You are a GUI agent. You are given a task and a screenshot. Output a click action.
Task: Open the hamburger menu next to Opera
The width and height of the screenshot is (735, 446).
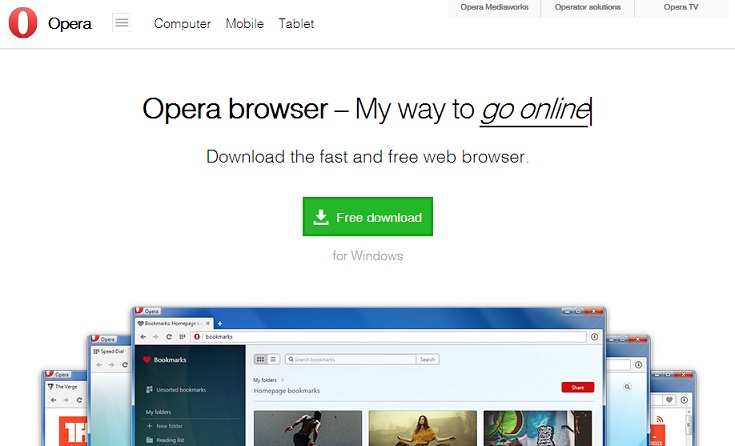121,23
